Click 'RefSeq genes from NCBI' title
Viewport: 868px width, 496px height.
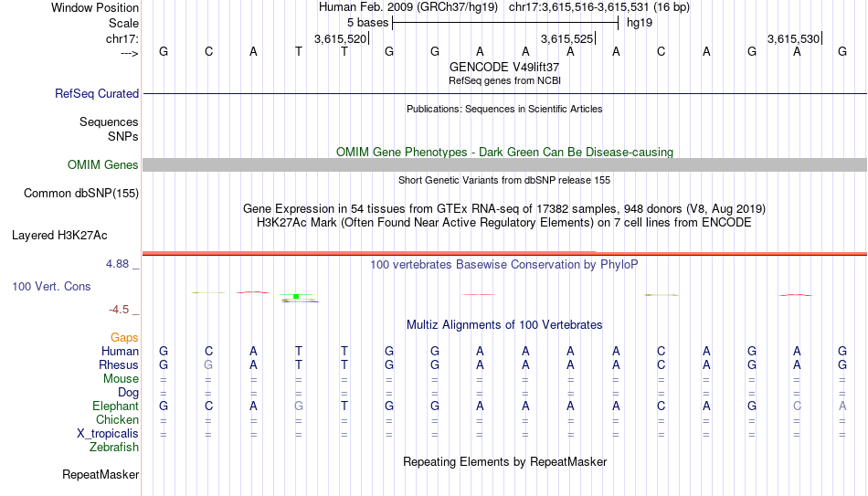[x=504, y=80]
